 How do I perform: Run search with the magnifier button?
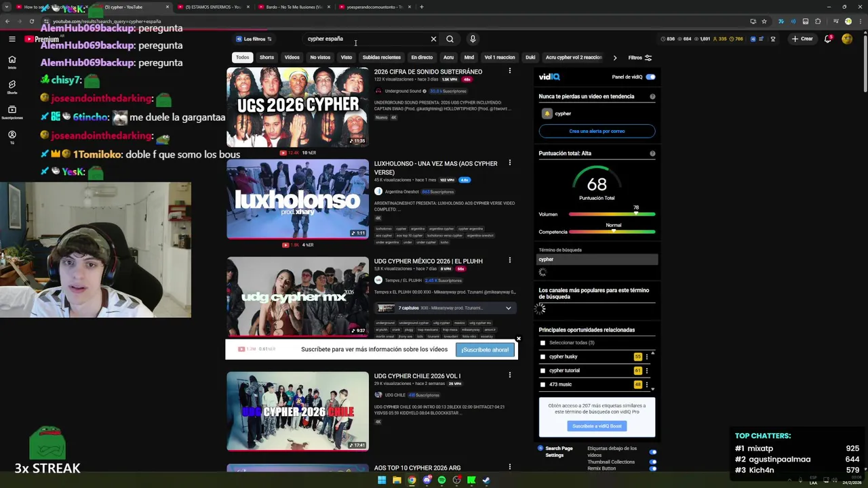pyautogui.click(x=450, y=39)
